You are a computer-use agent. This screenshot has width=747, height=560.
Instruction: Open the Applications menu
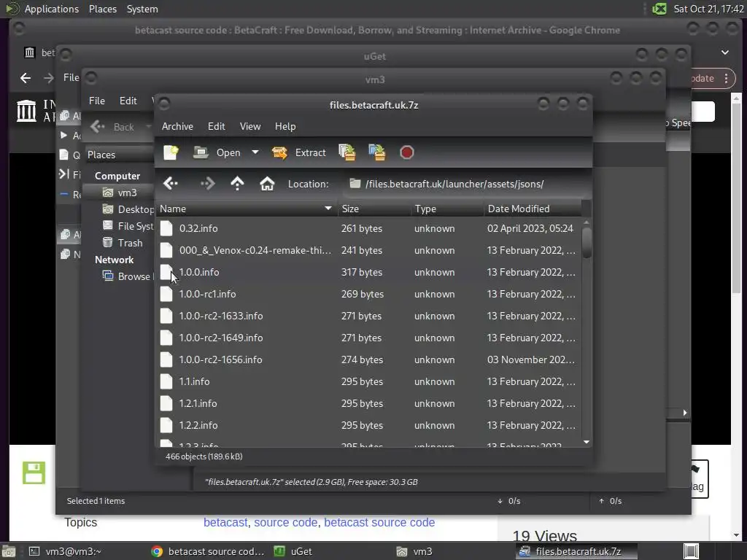tap(52, 9)
